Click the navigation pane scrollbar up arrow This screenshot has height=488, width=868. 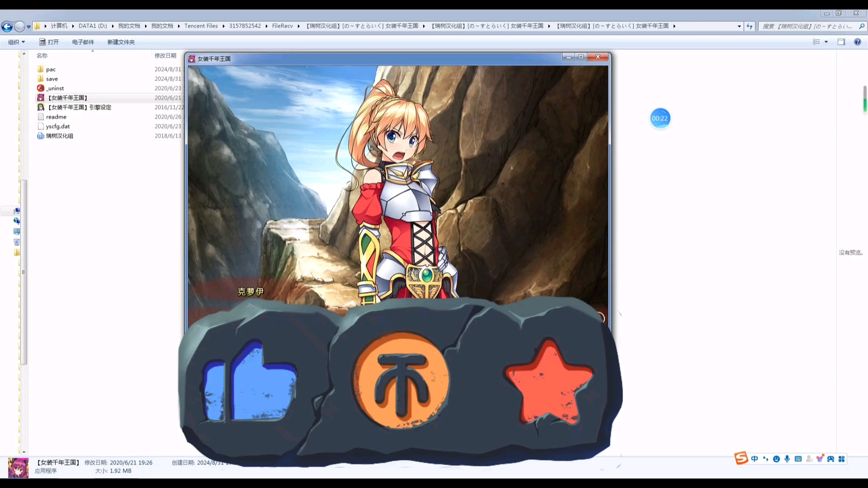(x=24, y=54)
